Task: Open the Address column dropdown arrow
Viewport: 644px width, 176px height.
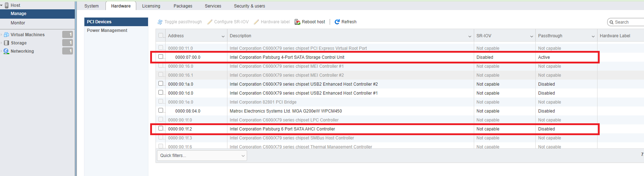Action: (x=223, y=36)
